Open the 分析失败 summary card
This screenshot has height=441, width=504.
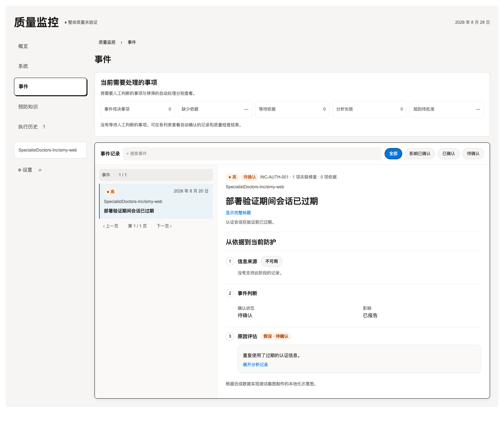click(369, 109)
